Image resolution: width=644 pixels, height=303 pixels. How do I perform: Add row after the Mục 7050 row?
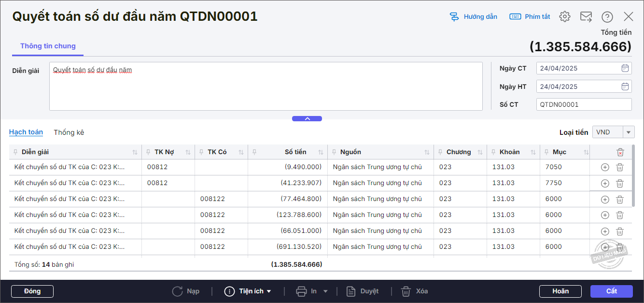pyautogui.click(x=605, y=167)
